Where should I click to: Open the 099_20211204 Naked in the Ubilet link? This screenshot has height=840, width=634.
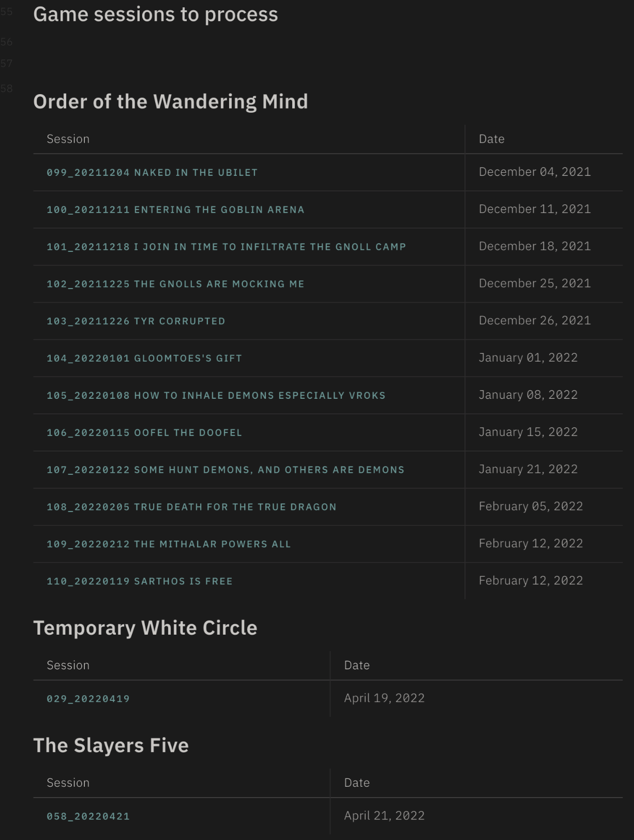(152, 173)
